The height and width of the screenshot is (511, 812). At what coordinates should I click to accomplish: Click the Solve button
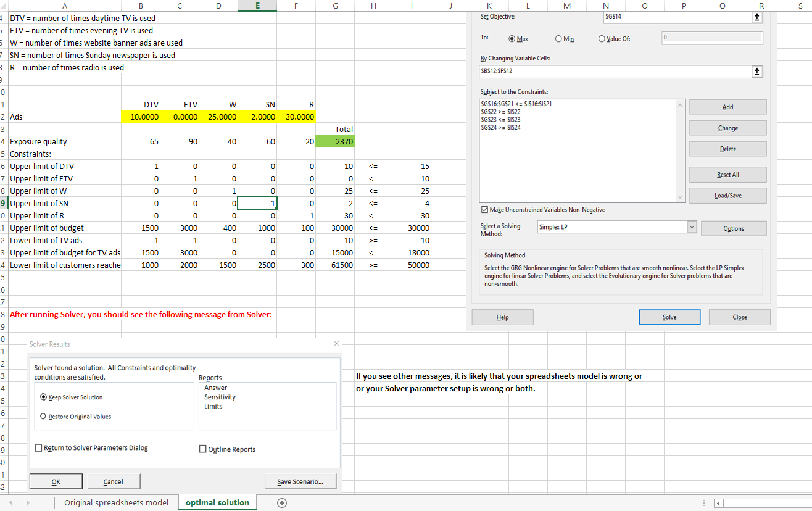click(669, 317)
